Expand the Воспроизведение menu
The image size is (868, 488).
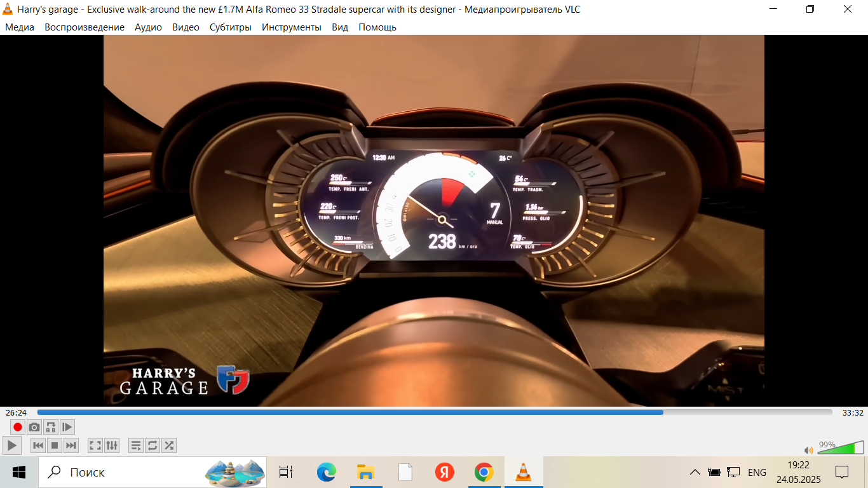pyautogui.click(x=85, y=27)
